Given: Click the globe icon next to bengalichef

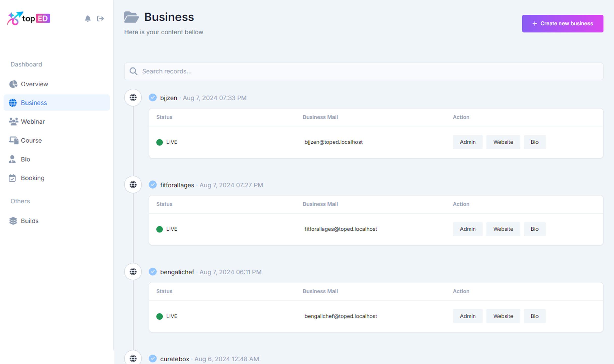Looking at the screenshot, I should pos(133,272).
